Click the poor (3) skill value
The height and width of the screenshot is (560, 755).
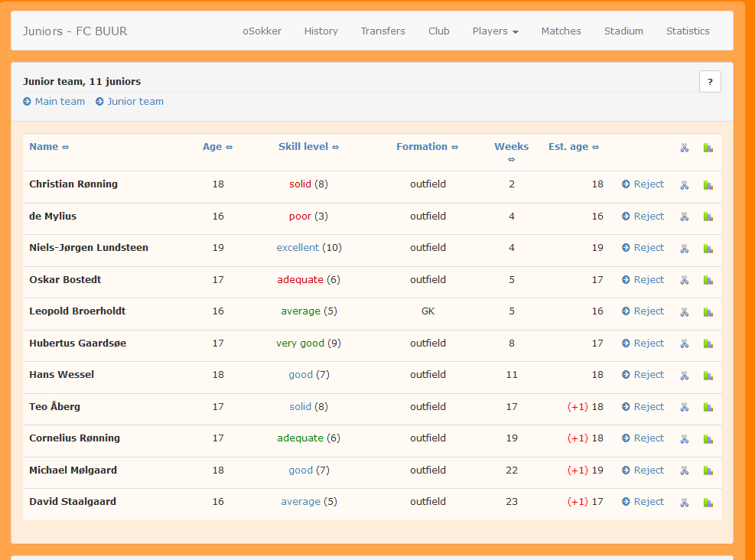308,217
